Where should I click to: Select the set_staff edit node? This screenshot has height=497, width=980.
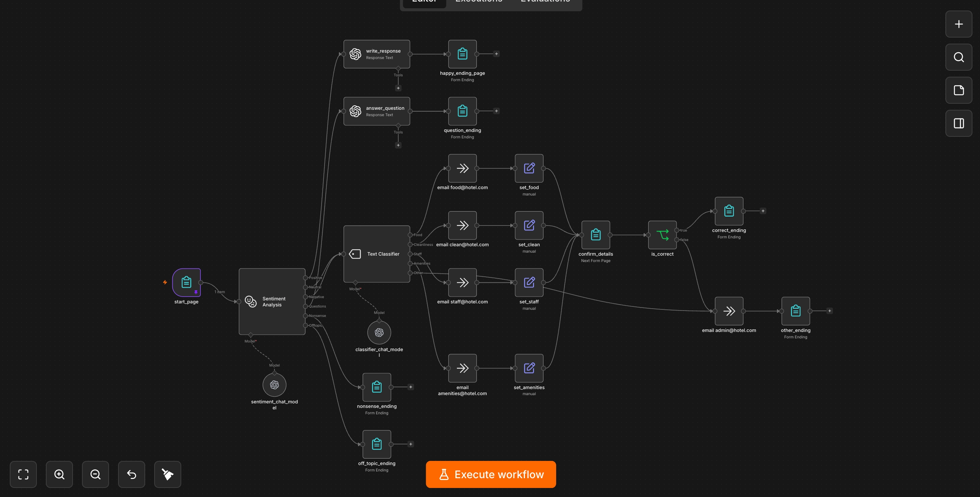529,282
